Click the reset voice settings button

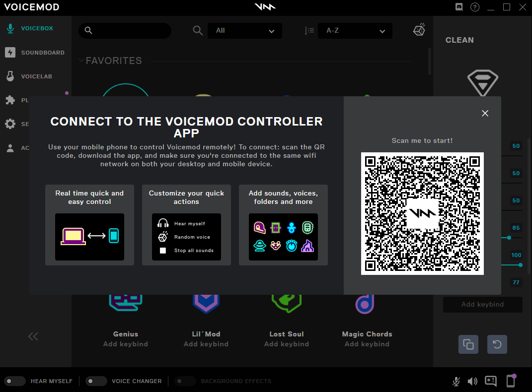pos(497,344)
